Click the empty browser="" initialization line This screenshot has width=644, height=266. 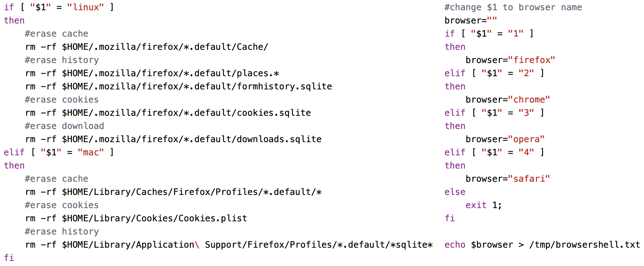click(471, 21)
